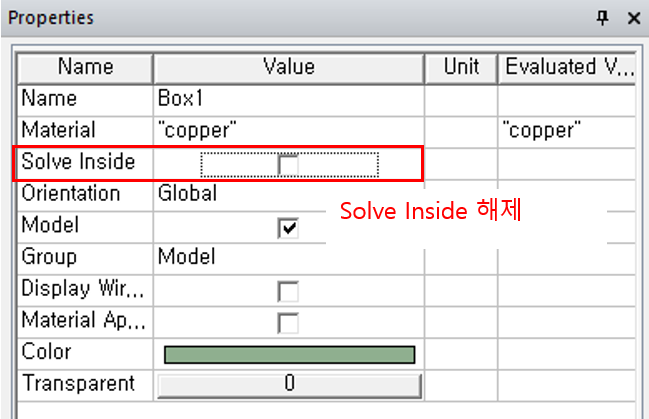
Task: Open the green Color swatch
Action: pos(288,354)
